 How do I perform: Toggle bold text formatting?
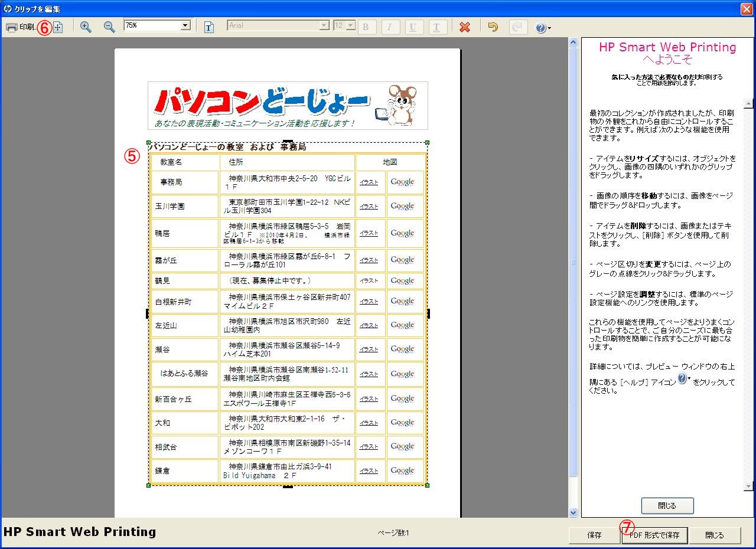click(x=367, y=27)
